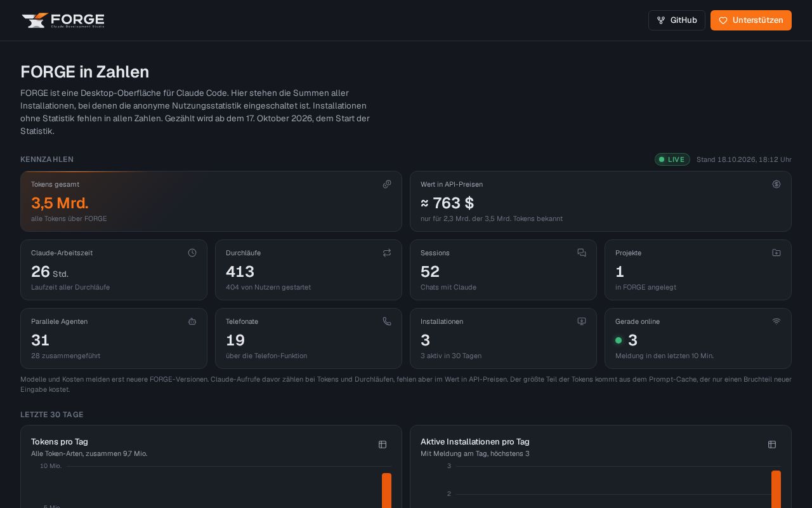Click "in FORGE angelegt" subtext

click(646, 287)
